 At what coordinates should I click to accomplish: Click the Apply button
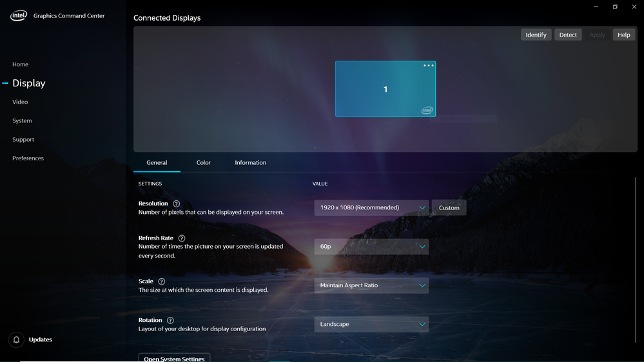597,35
